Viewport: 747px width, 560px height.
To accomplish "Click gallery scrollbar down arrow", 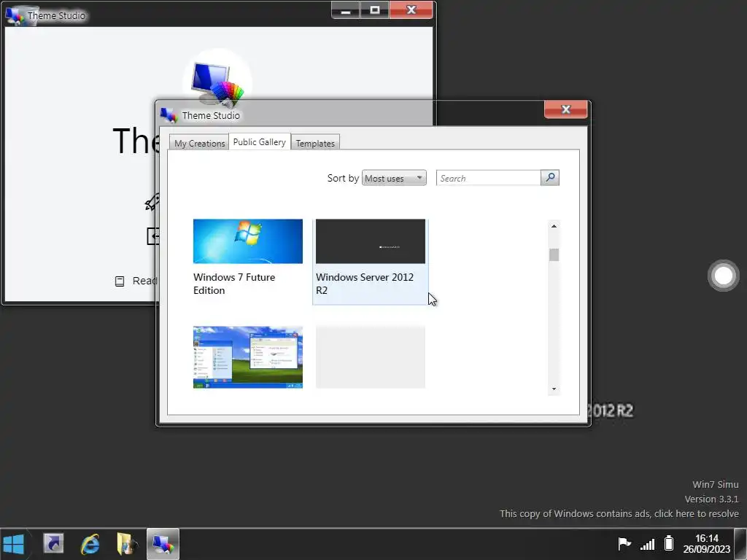I will point(554,389).
